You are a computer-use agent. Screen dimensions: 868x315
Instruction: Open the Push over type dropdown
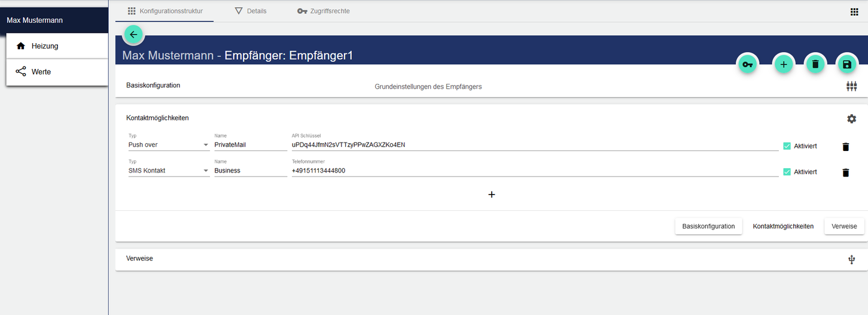point(169,145)
